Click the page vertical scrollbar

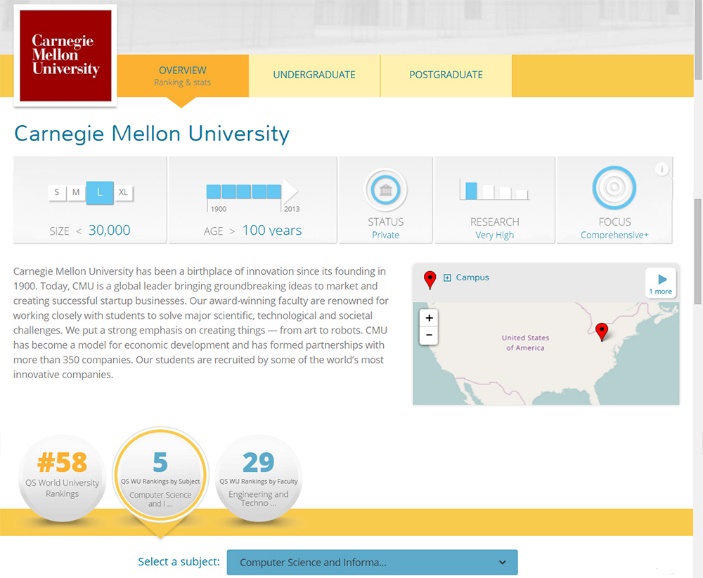698,251
